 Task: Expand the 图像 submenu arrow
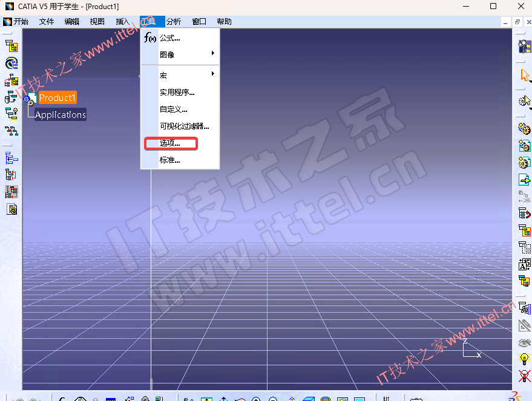tap(212, 53)
